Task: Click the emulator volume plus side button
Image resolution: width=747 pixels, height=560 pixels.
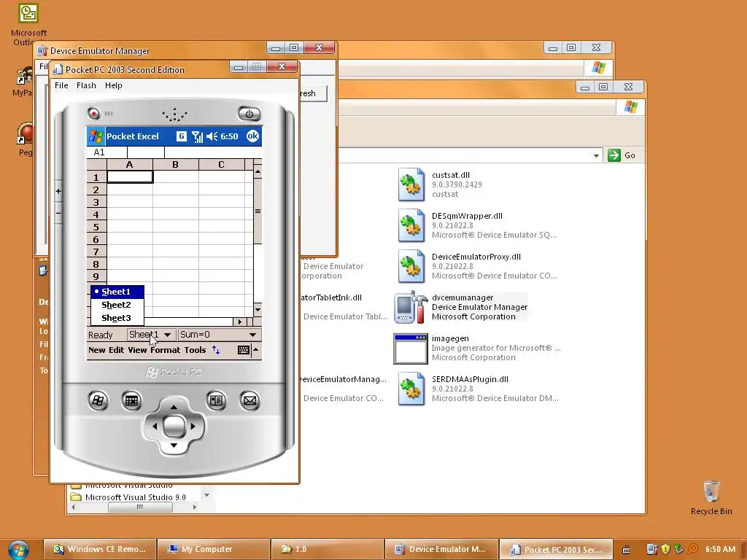Action: [58, 192]
